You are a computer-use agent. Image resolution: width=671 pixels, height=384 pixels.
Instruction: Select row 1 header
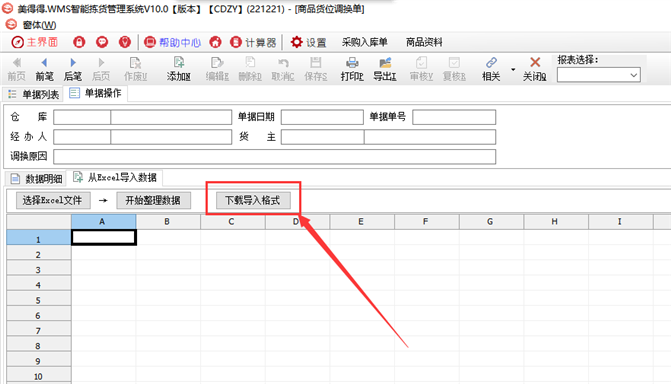coord(39,237)
